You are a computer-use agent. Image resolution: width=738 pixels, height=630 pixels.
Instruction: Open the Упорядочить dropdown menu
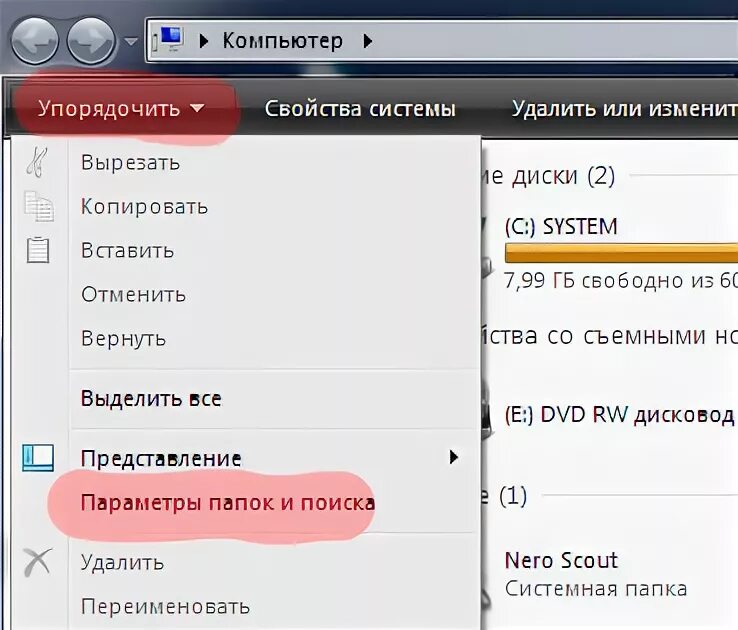click(121, 109)
